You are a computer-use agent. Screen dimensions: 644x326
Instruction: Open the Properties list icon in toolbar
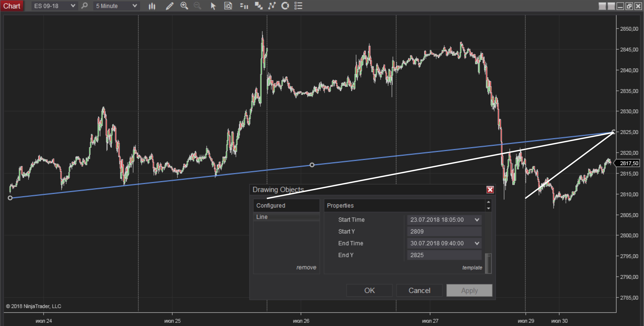click(298, 6)
